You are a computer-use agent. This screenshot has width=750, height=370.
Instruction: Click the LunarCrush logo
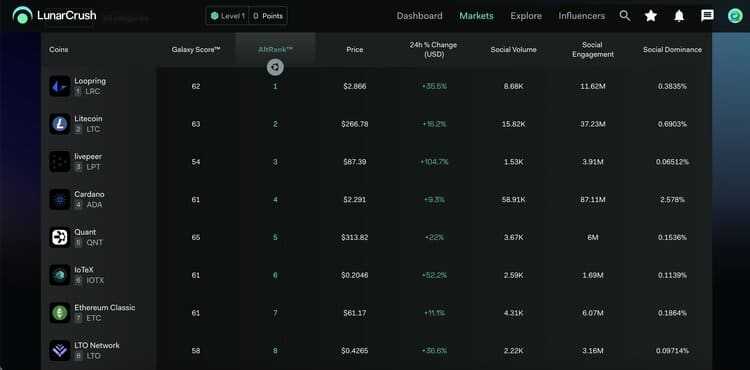[x=55, y=16]
